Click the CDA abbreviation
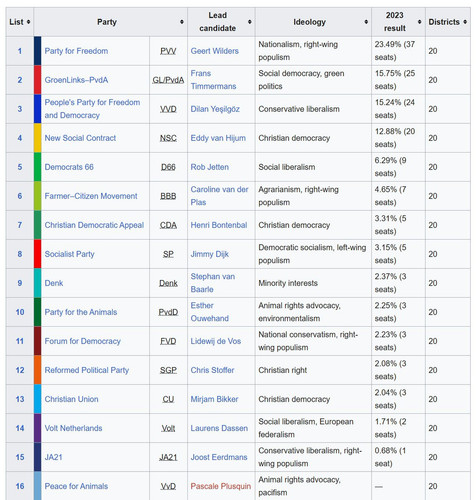 168,225
